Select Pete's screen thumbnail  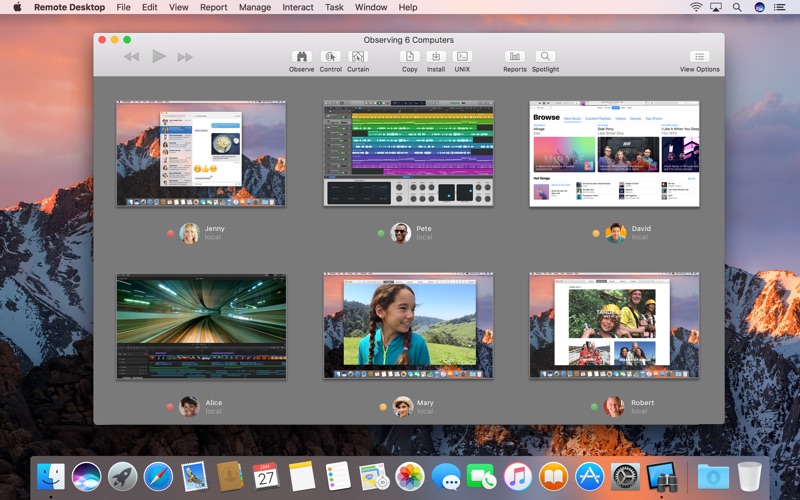tap(408, 153)
